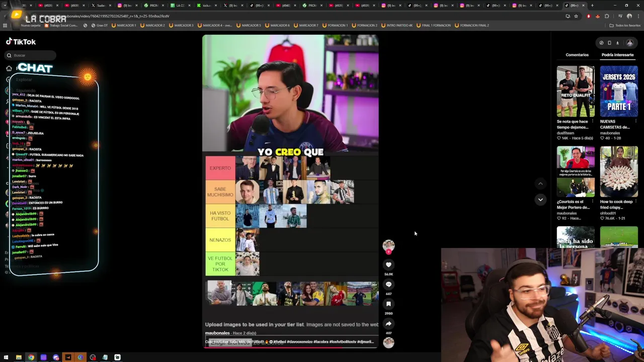Open options for 'Se nota que hace' video
This screenshot has height=362, width=644.
pyautogui.click(x=593, y=121)
